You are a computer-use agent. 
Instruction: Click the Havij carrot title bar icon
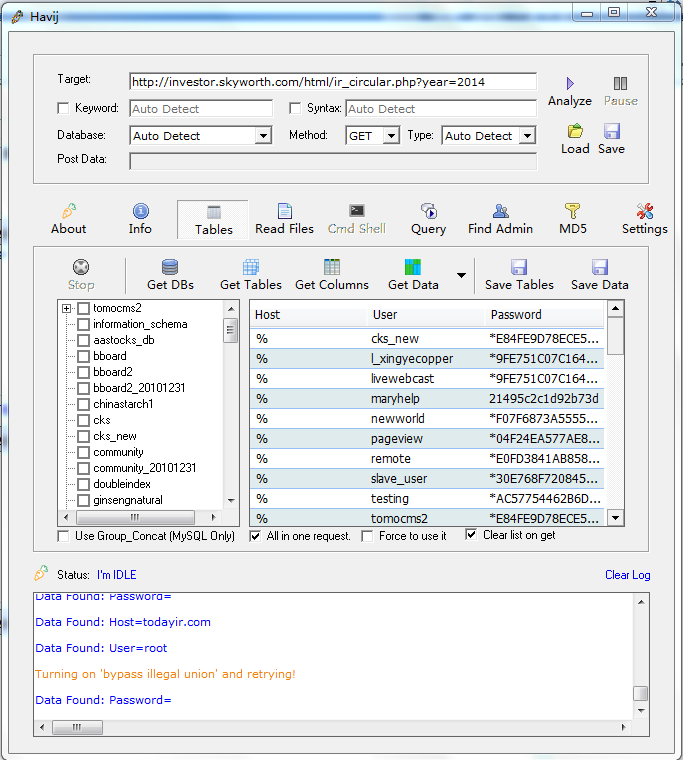pyautogui.click(x=17, y=17)
